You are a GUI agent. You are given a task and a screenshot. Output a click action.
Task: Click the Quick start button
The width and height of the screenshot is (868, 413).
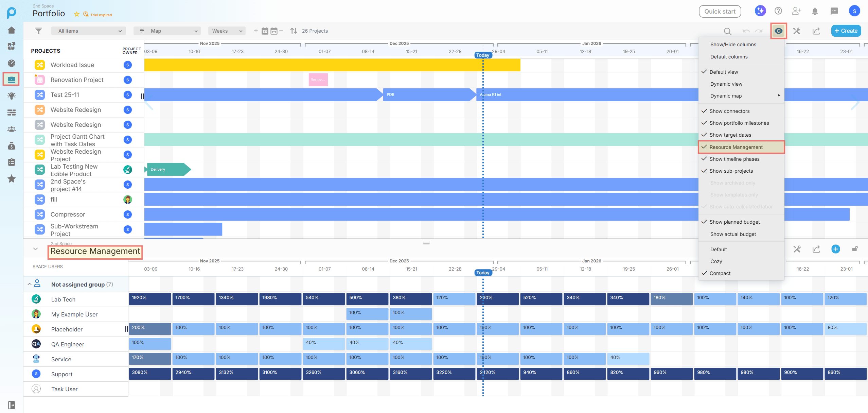(719, 11)
